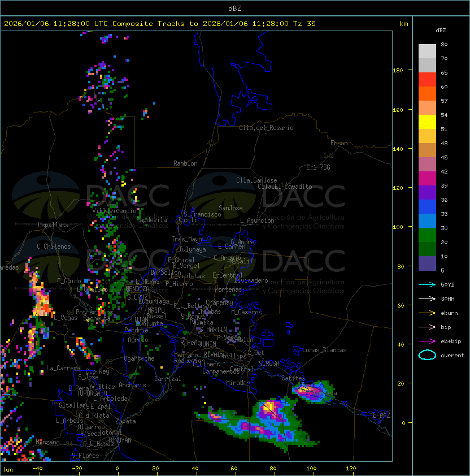Image resolution: width=470 pixels, height=476 pixels.
Task: Click the 'S_Francisco' map label
Action: click(202, 214)
